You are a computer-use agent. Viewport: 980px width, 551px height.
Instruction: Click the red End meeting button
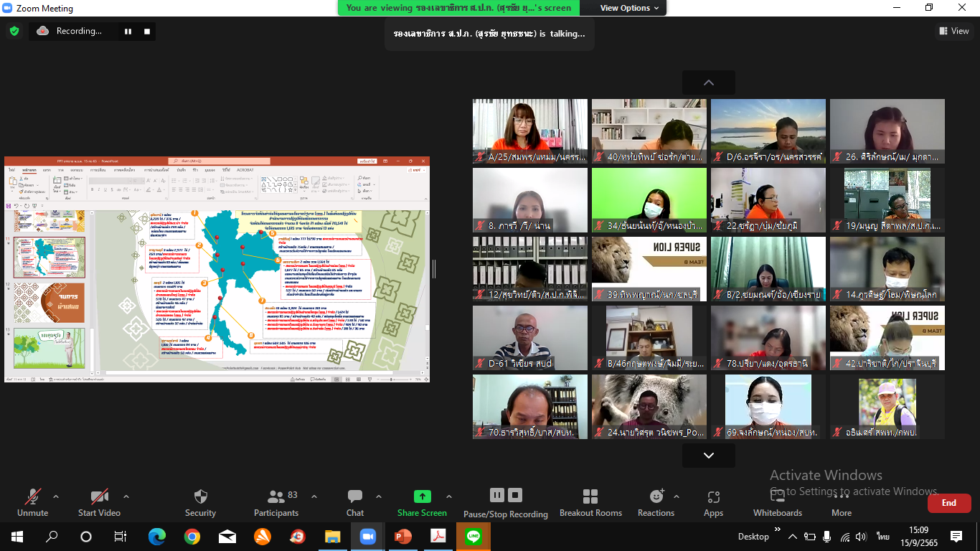[949, 503]
